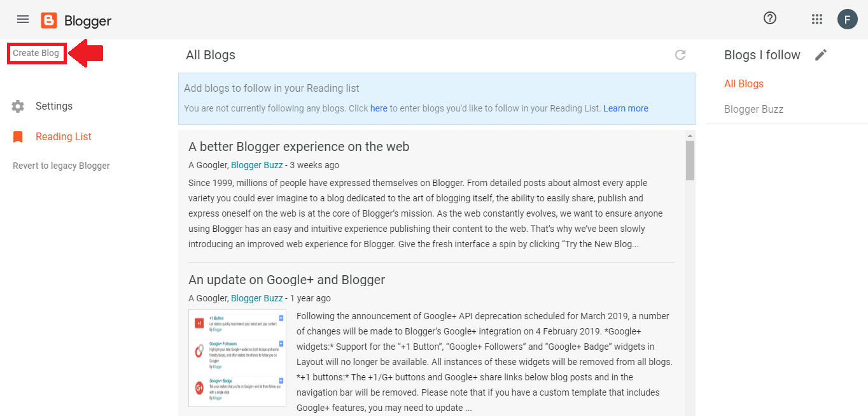Screen dimensions: 868x416
Task: Click Revert to legacy Blogger
Action: click(61, 166)
